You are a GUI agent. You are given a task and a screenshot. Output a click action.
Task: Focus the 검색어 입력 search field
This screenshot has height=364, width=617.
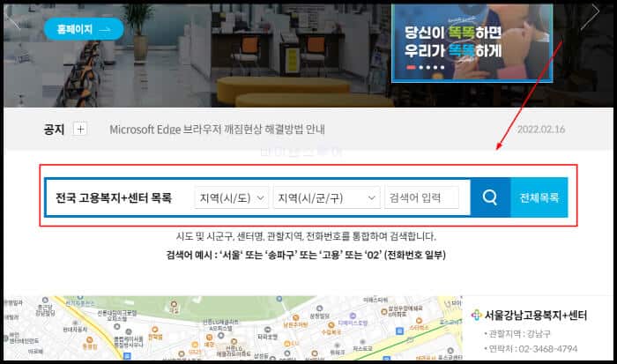[x=421, y=197]
